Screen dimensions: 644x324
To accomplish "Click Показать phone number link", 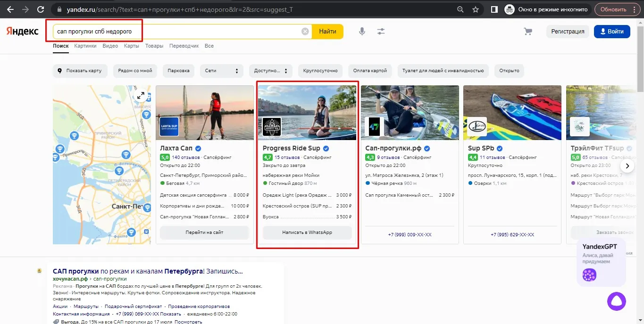I will [170, 314].
